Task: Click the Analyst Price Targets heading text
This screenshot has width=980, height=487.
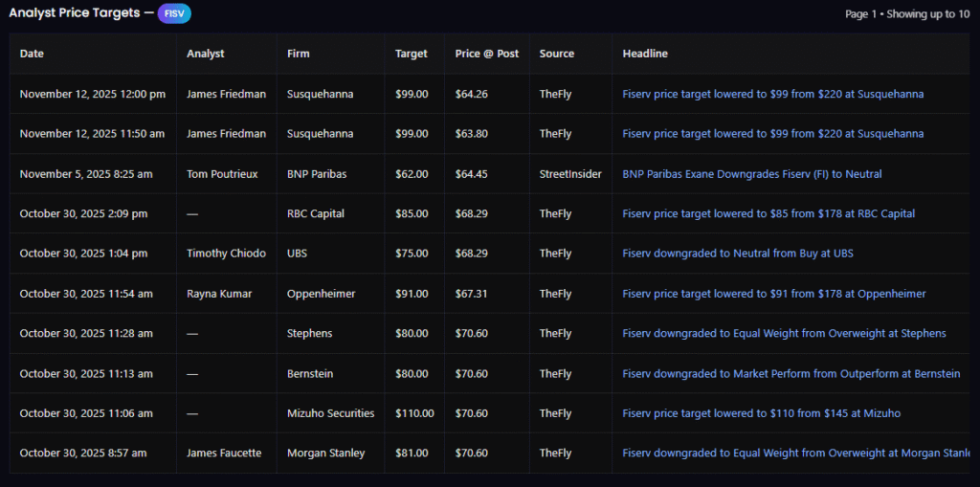Action: 75,13
